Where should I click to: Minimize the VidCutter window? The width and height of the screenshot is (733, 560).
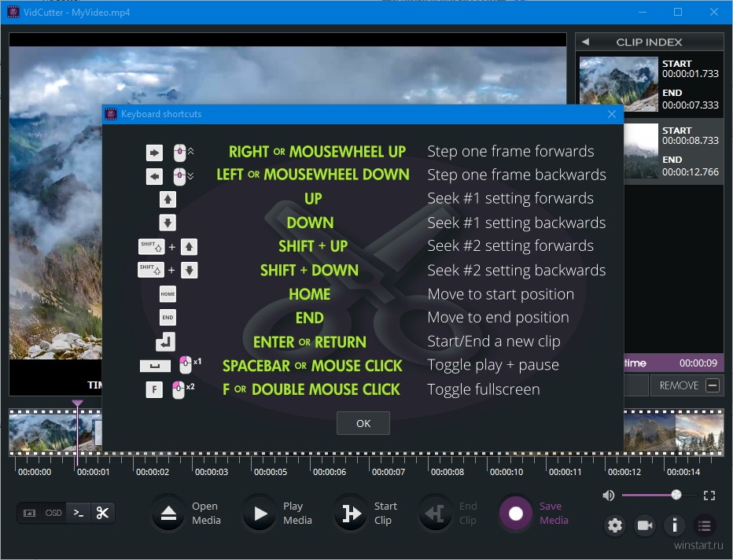(643, 12)
